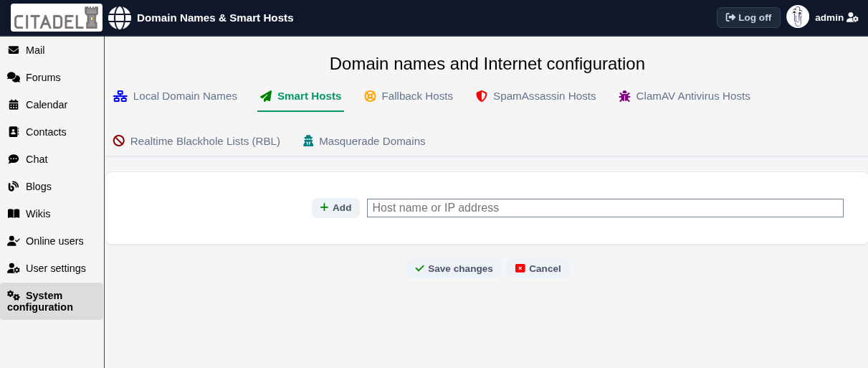868x368 pixels.
Task: Click the Add smart host button
Action: 335,208
